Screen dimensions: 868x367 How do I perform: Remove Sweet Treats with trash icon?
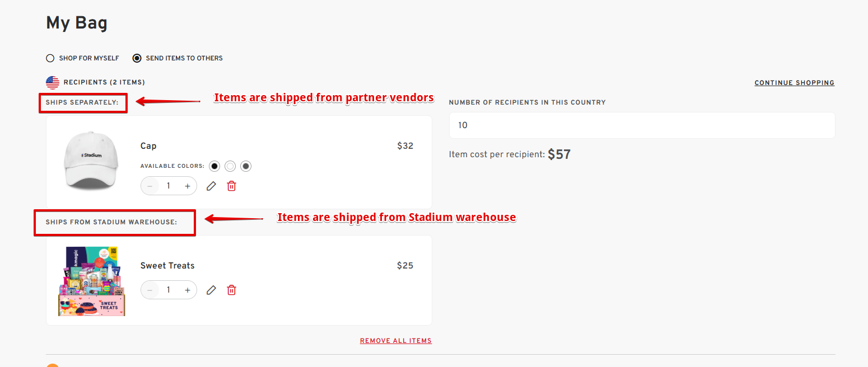pyautogui.click(x=231, y=290)
